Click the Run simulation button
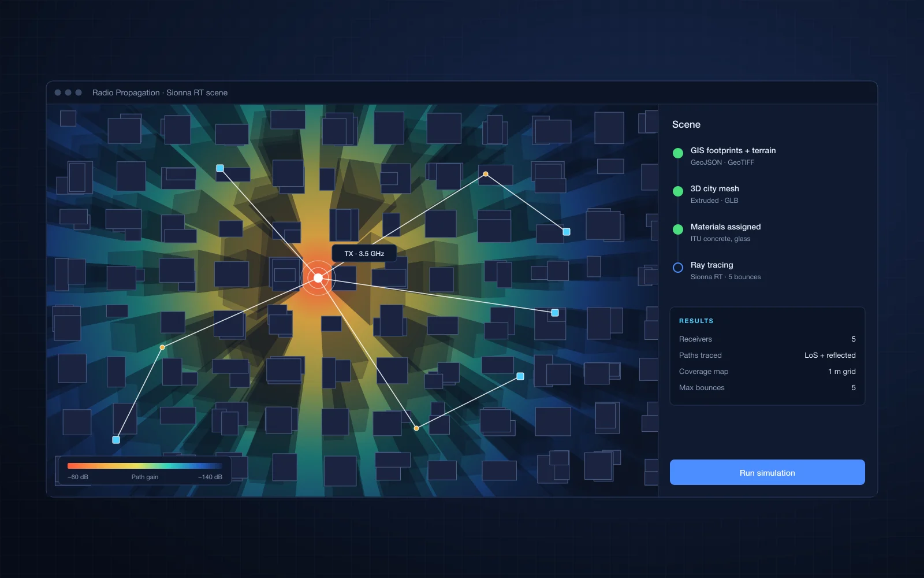Image resolution: width=924 pixels, height=578 pixels. click(x=767, y=472)
